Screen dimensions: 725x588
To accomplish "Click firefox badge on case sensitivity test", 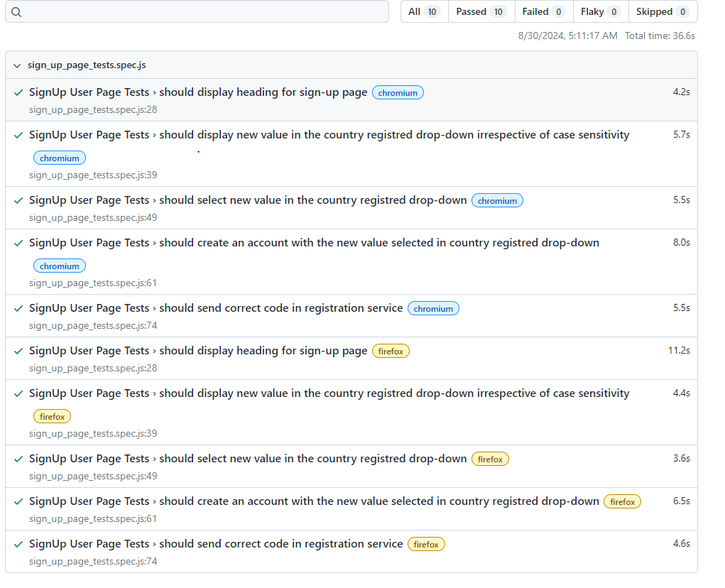I will pos(53,416).
